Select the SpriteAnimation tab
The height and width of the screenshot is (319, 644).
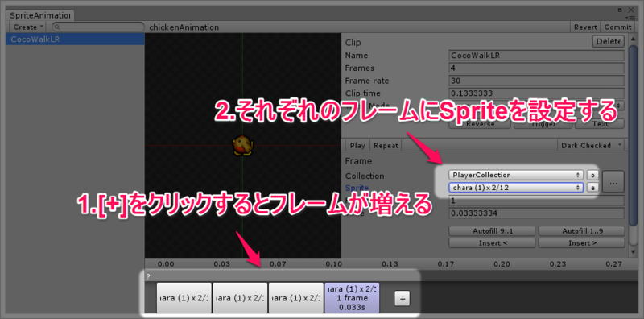point(39,15)
